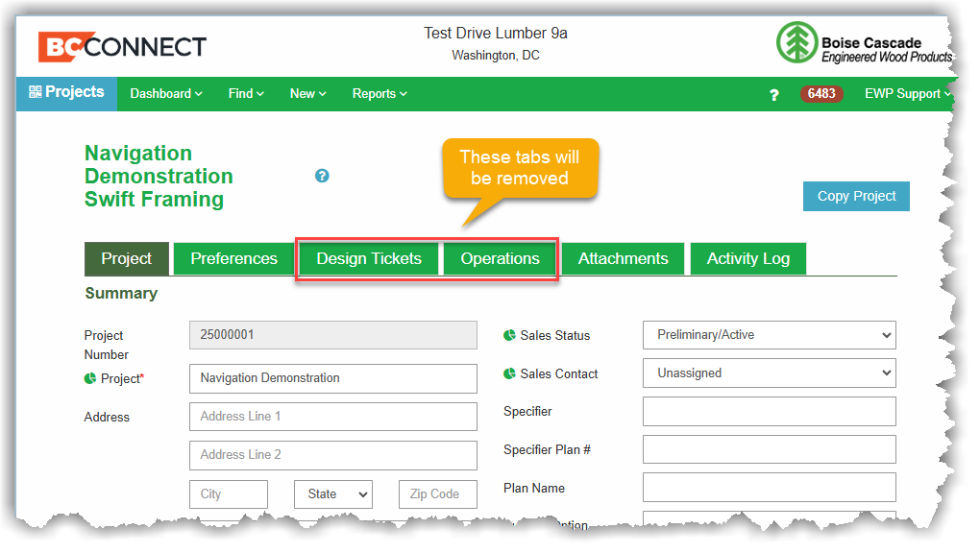Click the BC Connect logo
980x553 pixels.
coord(122,46)
